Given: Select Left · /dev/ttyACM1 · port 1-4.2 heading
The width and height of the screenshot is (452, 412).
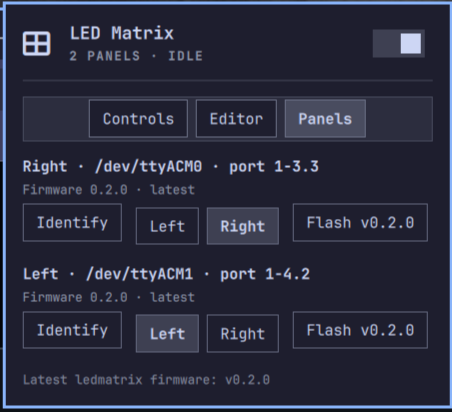Looking at the screenshot, I should (166, 274).
